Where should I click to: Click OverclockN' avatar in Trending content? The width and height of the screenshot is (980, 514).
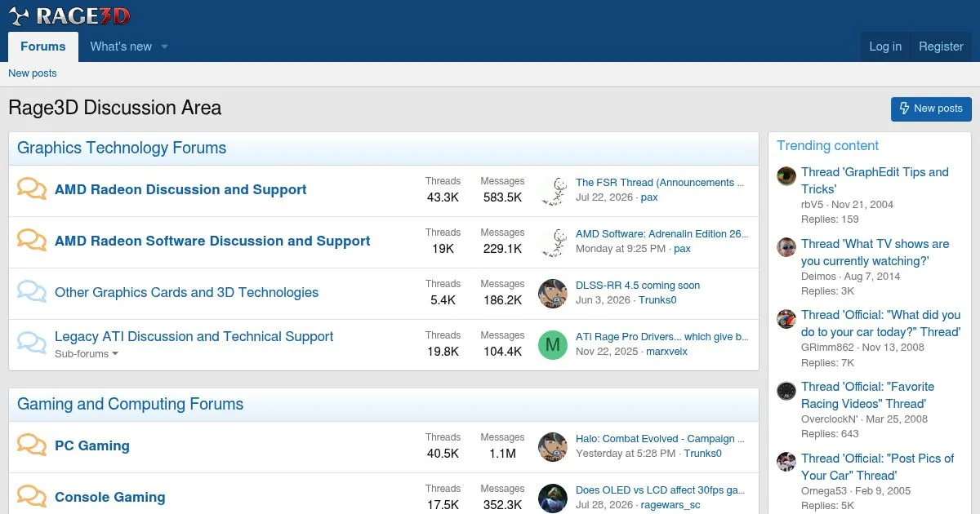click(x=786, y=390)
